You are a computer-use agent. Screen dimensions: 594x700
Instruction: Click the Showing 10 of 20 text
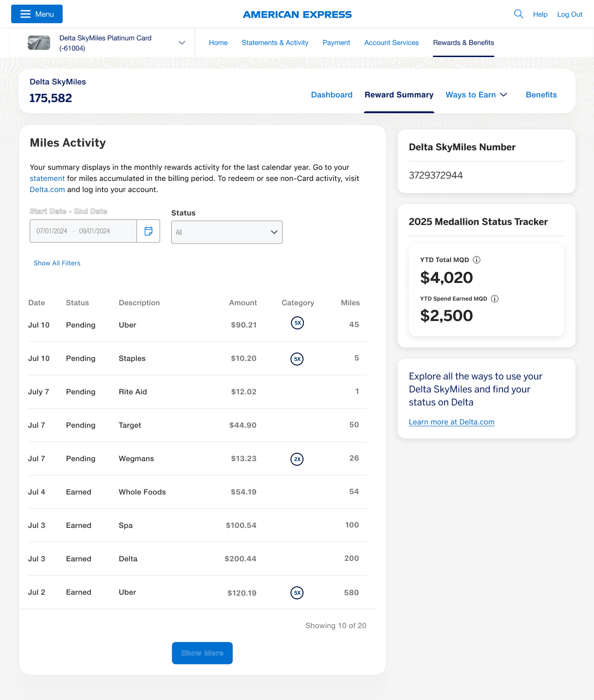(x=336, y=626)
